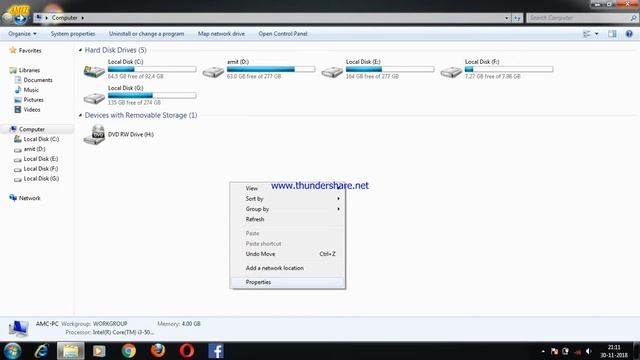Click Uninstall or change a program

pyautogui.click(x=147, y=34)
